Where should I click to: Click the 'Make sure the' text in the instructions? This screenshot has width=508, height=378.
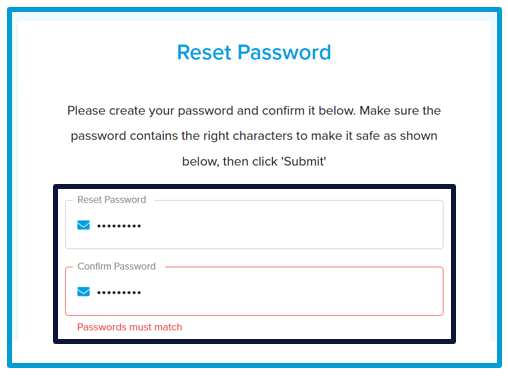[400, 111]
